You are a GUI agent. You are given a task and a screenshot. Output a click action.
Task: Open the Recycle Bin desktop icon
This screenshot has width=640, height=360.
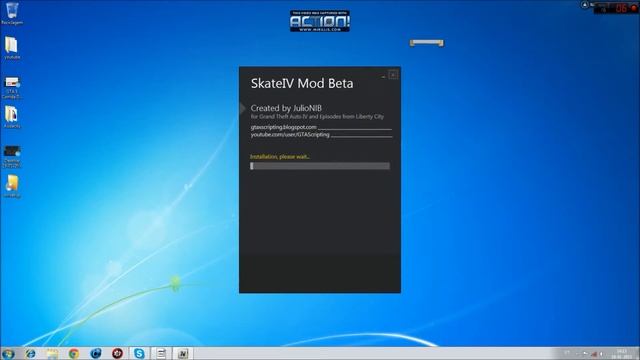(x=12, y=13)
